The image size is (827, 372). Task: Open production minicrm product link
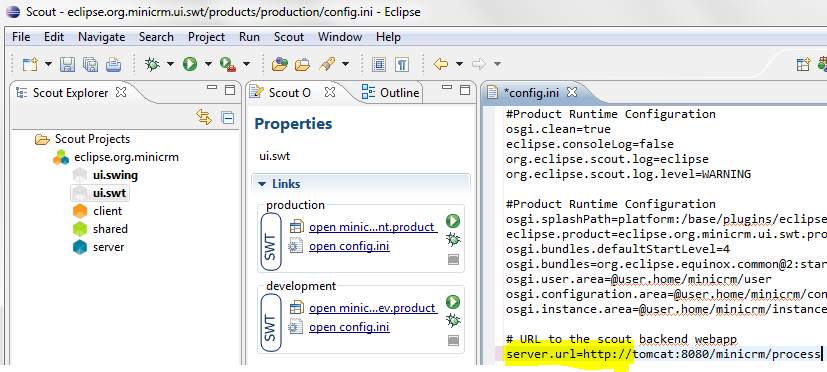pos(373,227)
